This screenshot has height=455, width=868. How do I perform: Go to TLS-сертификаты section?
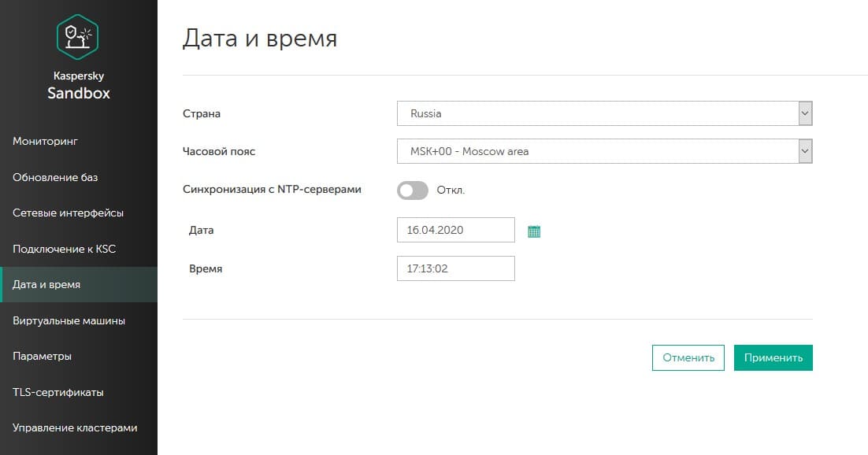pos(58,392)
